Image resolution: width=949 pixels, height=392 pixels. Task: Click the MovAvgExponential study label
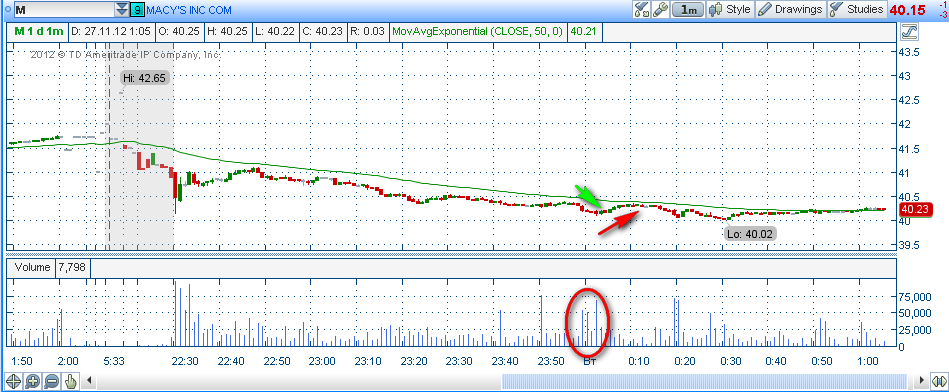point(478,31)
